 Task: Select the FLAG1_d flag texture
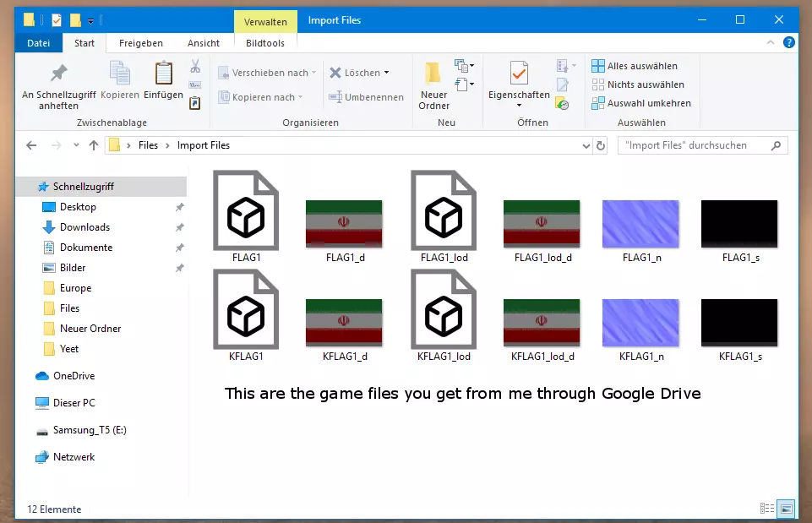point(345,231)
